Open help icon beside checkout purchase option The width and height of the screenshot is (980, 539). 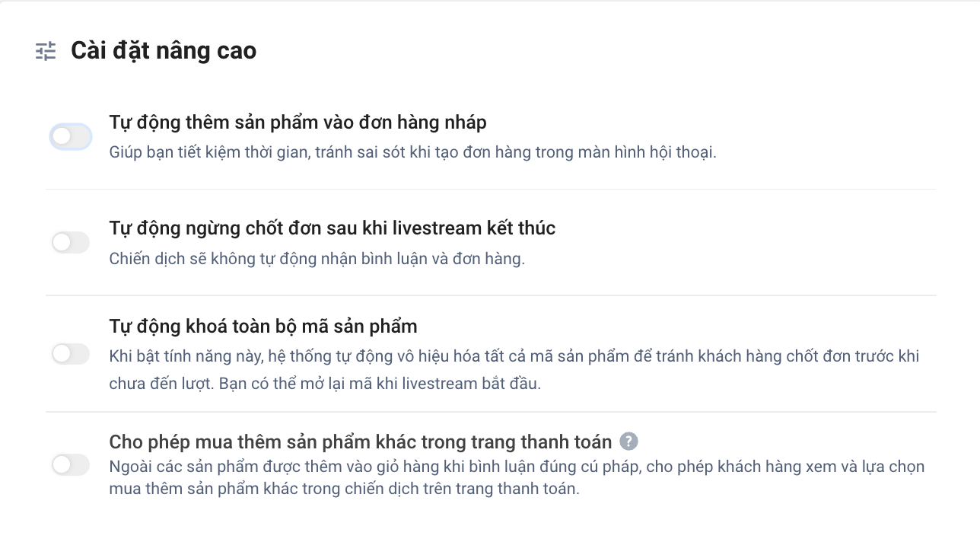pyautogui.click(x=628, y=442)
